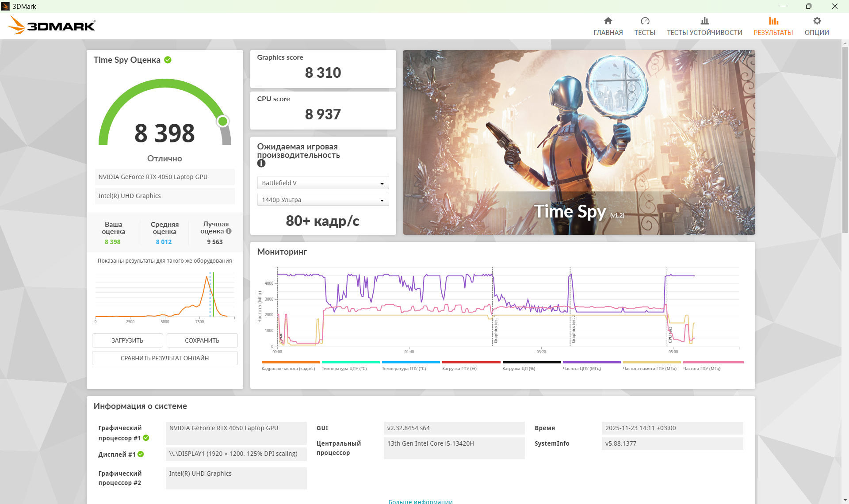Click СРАВНИТЬ РЕЗУЛЬТАТ ОНЛАЙН button
Viewport: 849px width, 504px height.
164,358
